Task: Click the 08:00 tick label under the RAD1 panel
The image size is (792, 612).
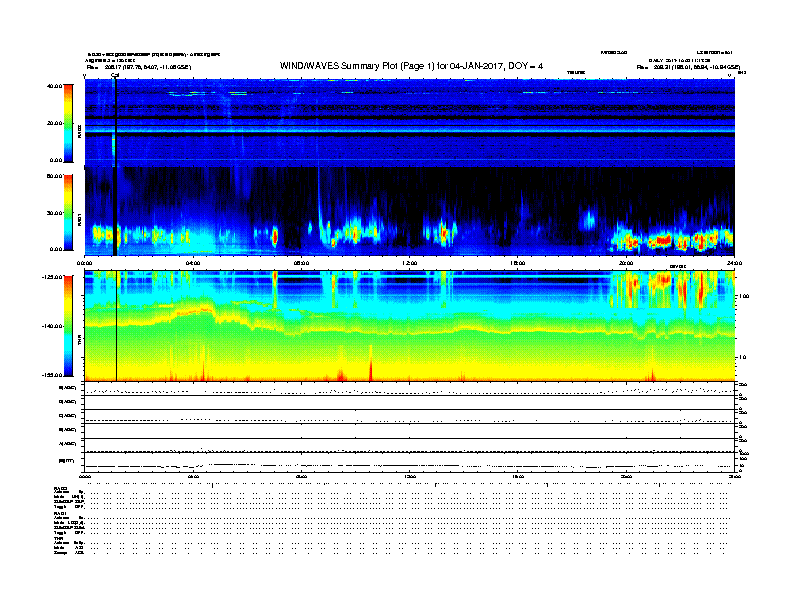Action: click(x=301, y=263)
